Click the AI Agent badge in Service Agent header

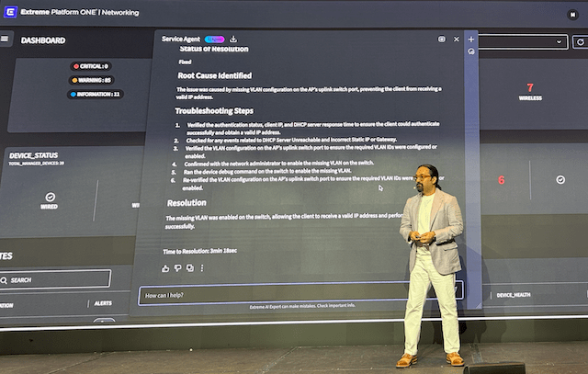tap(214, 39)
